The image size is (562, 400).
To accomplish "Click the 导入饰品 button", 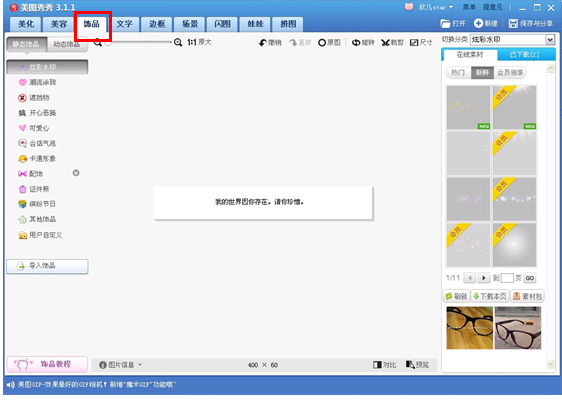I will (47, 266).
